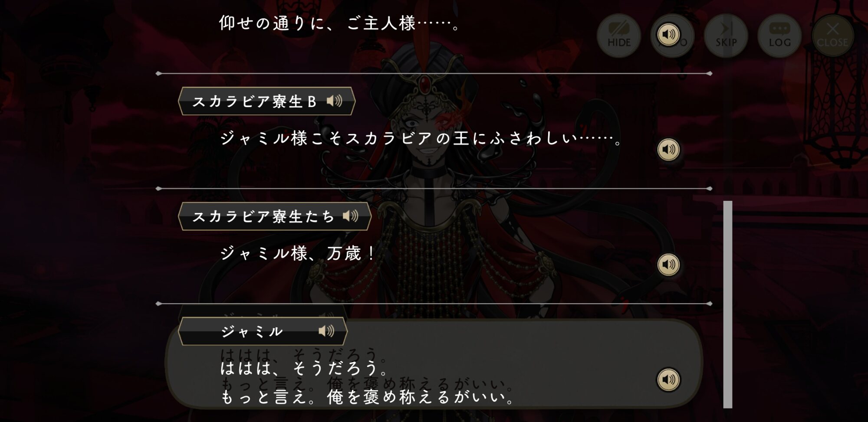Tap the ははは、そうだろう dialogue text

[x=304, y=368]
